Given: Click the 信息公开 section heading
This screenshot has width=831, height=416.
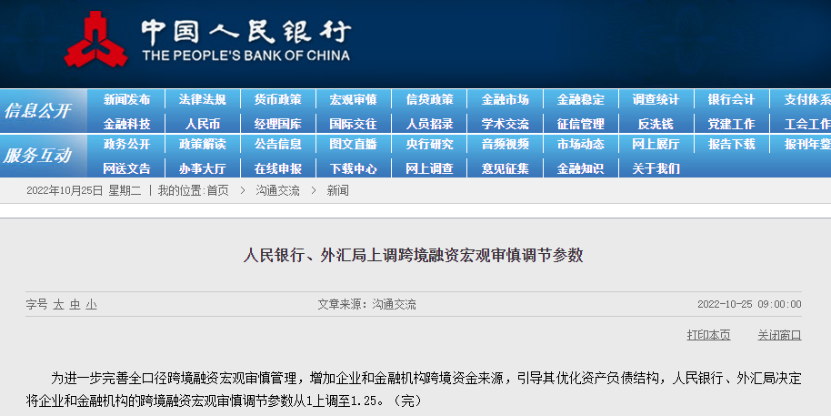Looking at the screenshot, I should pos(38,111).
